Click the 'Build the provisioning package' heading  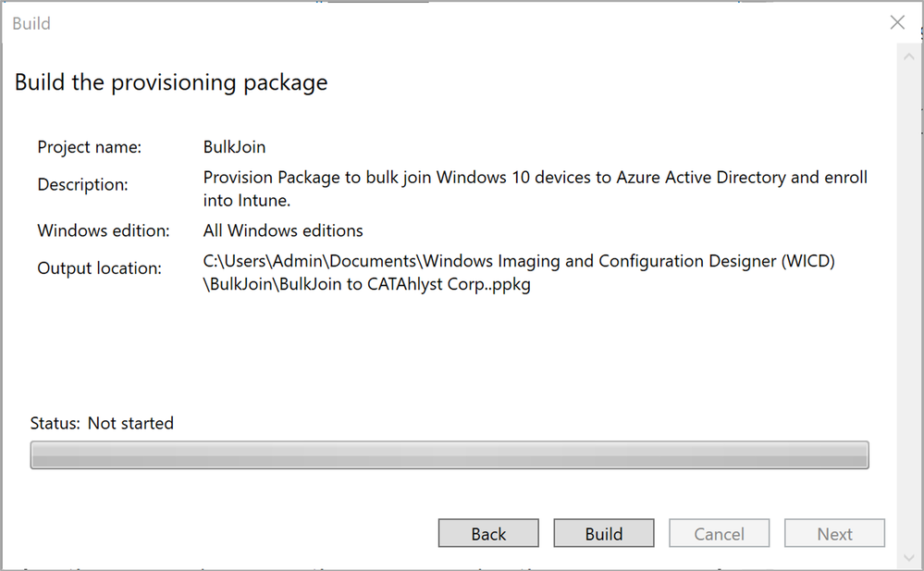coord(171,82)
